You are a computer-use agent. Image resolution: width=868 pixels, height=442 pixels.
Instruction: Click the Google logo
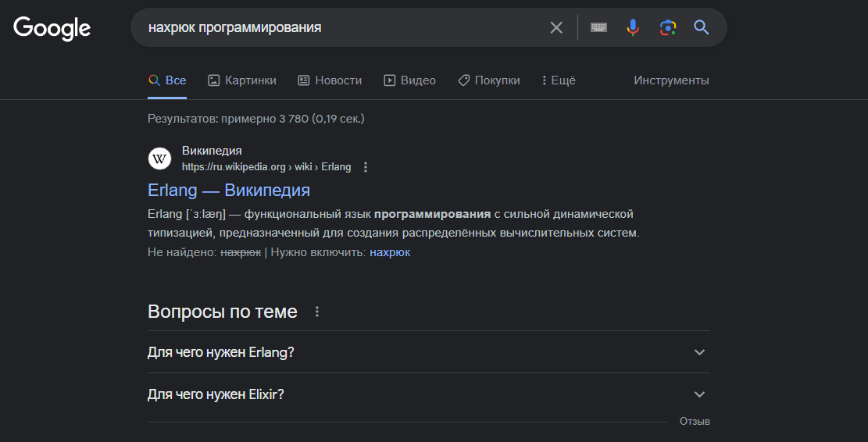coord(52,28)
